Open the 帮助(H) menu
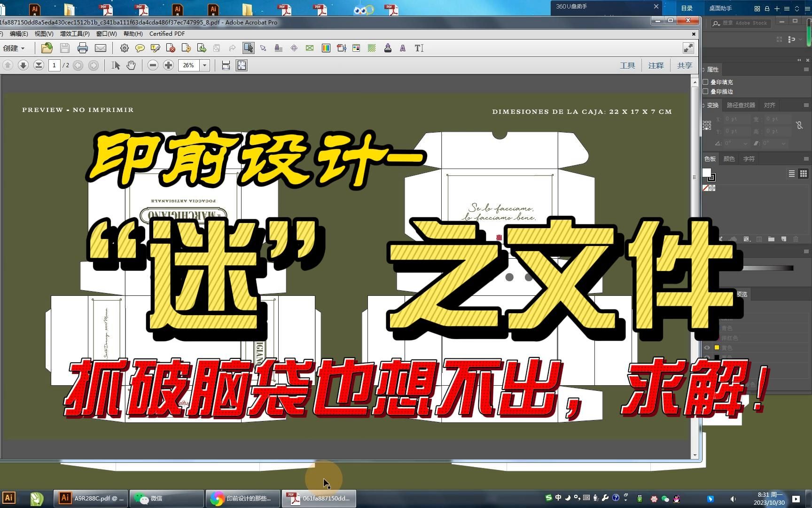This screenshot has height=508, width=812. [x=133, y=34]
